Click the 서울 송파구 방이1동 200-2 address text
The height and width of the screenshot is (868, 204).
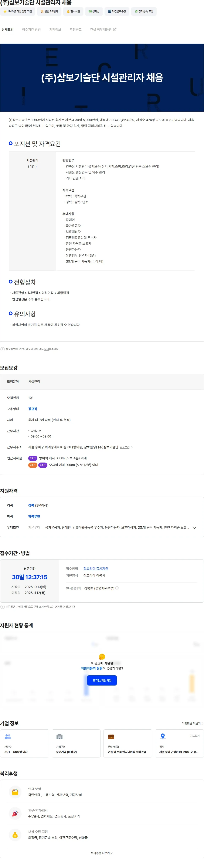coord(179,752)
